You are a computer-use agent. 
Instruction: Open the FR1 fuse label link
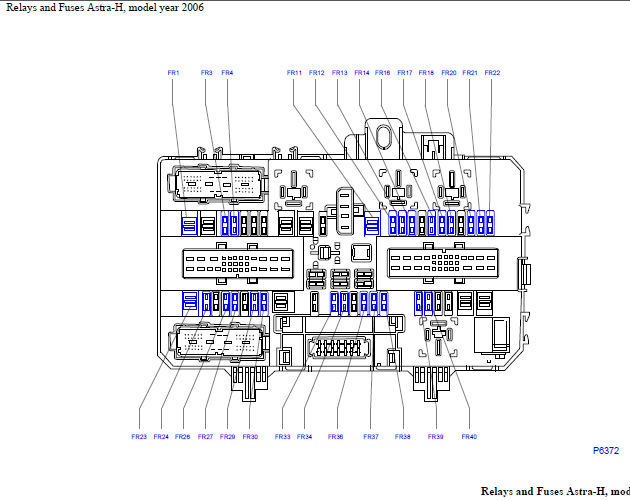(x=173, y=73)
